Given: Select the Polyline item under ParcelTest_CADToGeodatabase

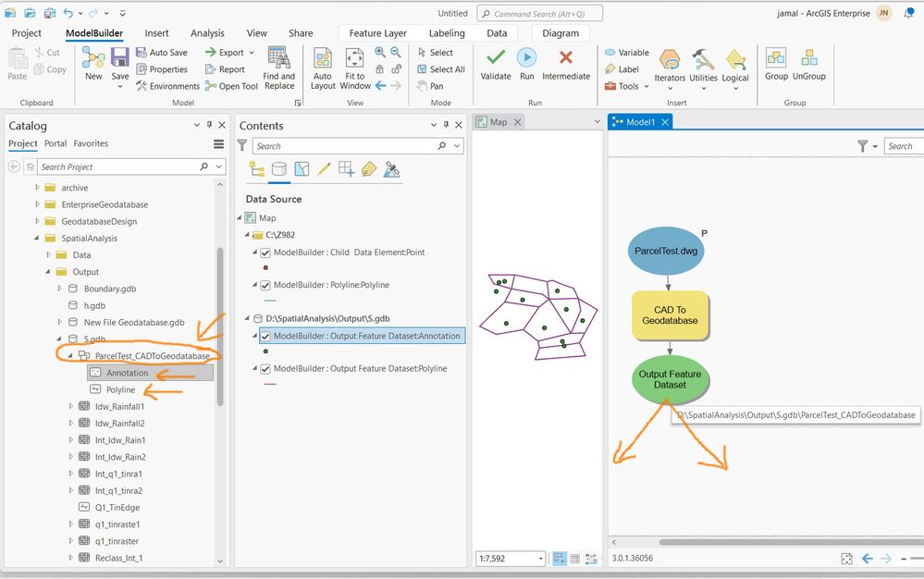Looking at the screenshot, I should pyautogui.click(x=120, y=390).
